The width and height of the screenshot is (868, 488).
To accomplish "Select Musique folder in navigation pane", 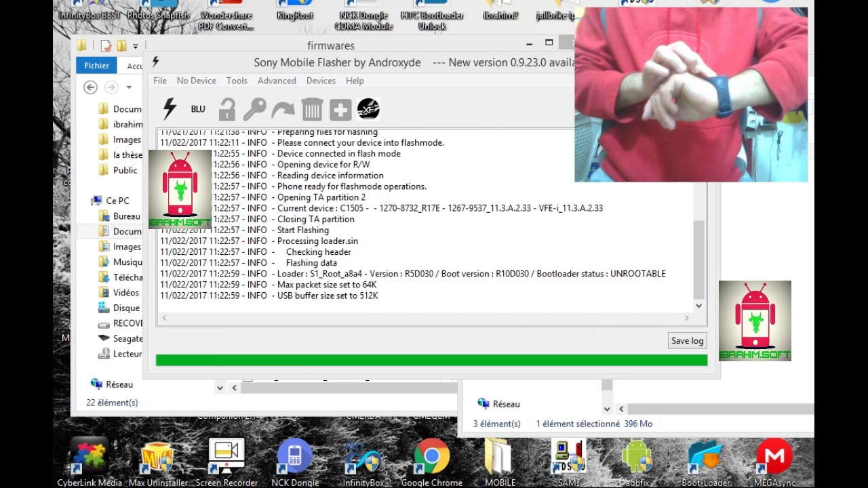I will [x=120, y=262].
